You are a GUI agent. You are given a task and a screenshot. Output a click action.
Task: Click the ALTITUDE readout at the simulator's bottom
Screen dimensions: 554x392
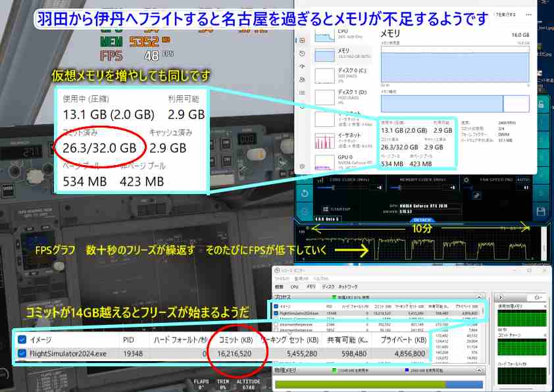coord(249,384)
